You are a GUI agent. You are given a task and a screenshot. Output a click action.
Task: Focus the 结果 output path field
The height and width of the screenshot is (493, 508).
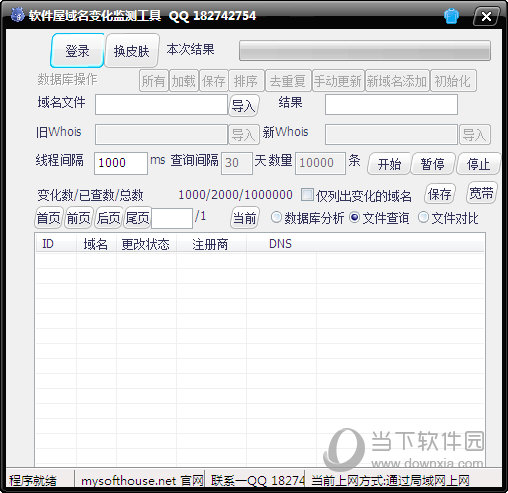click(x=391, y=105)
